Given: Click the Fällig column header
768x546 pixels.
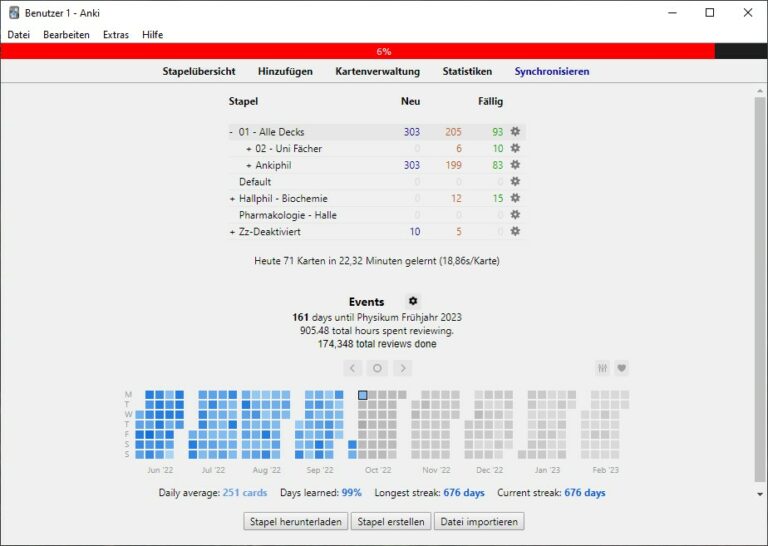Looking at the screenshot, I should point(490,101).
